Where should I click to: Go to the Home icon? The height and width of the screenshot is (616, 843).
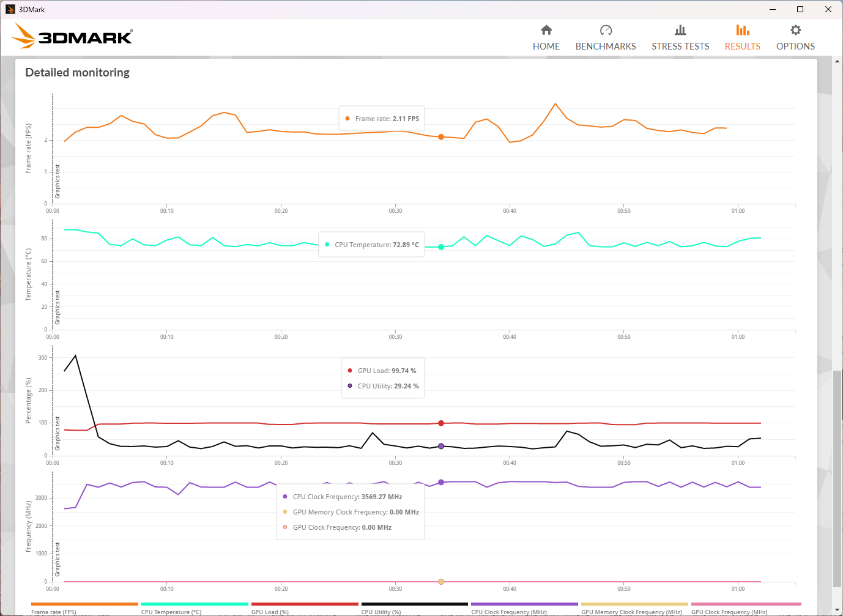[546, 31]
